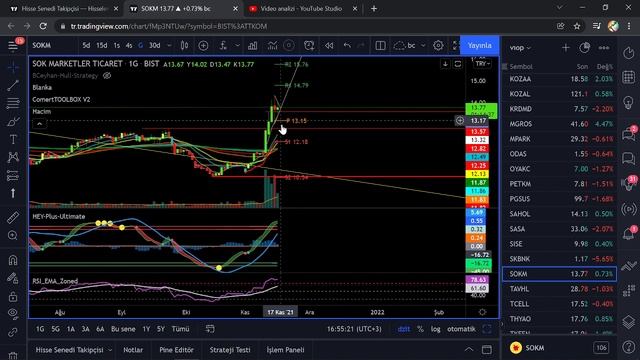The height and width of the screenshot is (360, 640).
Task: Switch to the Notlar tab
Action: pos(133,350)
